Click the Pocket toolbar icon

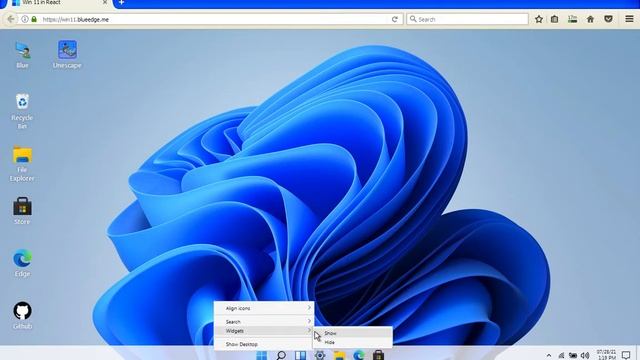(x=608, y=19)
